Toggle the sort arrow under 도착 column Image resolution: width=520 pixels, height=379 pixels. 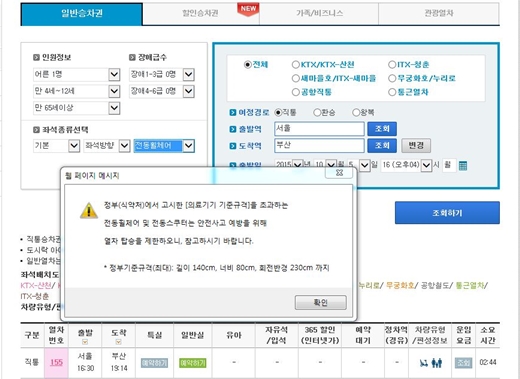pyautogui.click(x=118, y=342)
